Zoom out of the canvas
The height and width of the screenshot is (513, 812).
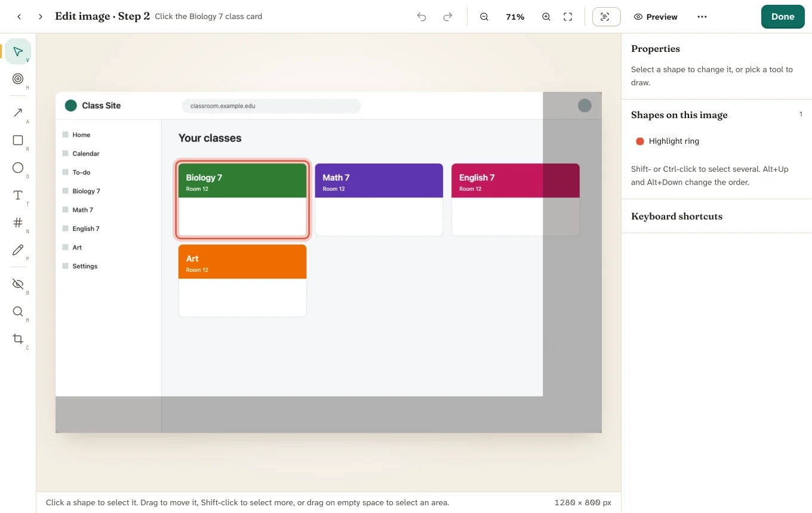coord(484,17)
